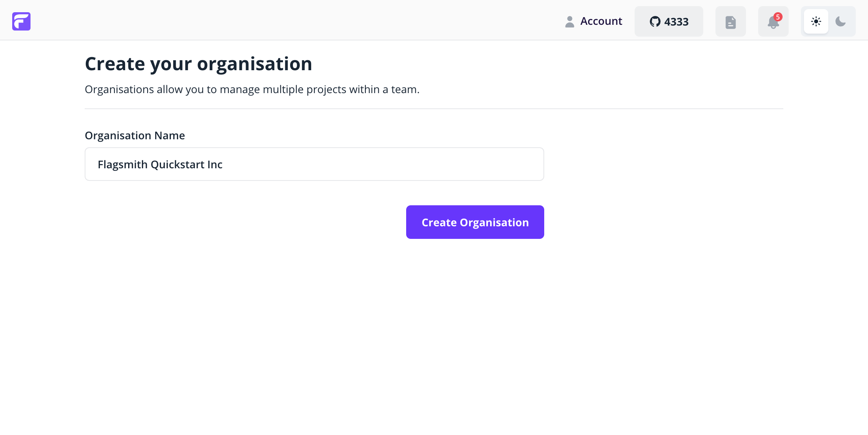This screenshot has height=435, width=868.
Task: Click the red notification badge showing 5
Action: tap(779, 16)
